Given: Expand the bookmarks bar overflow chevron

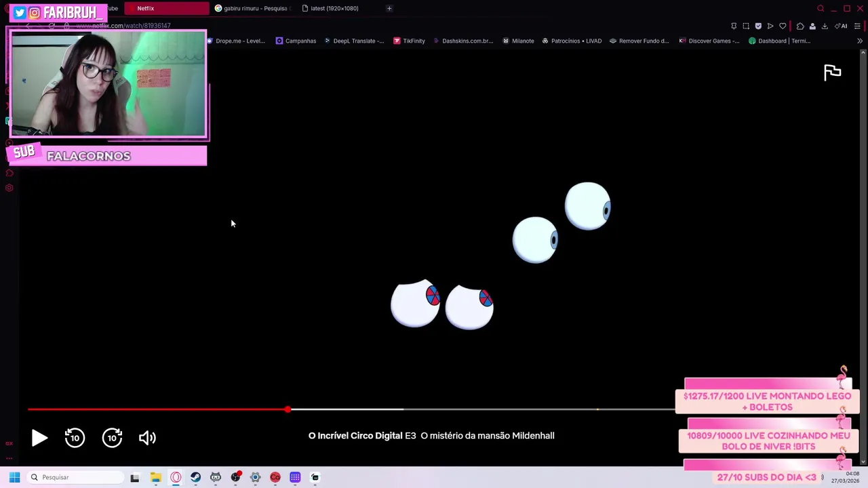Looking at the screenshot, I should coord(860,41).
